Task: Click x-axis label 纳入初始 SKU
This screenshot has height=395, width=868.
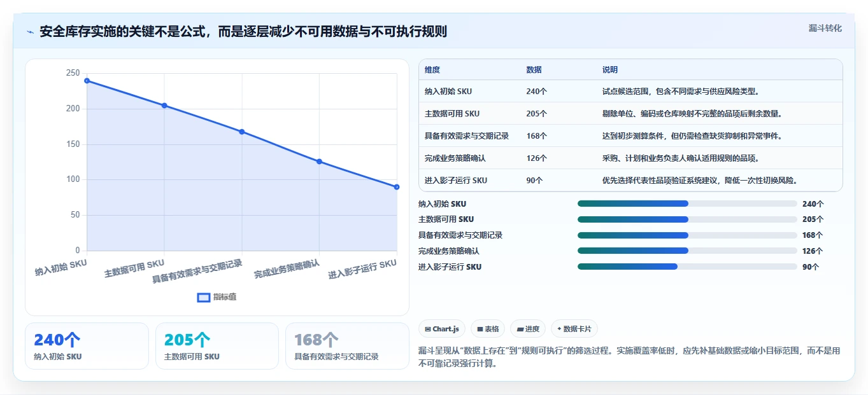Action: [x=61, y=267]
